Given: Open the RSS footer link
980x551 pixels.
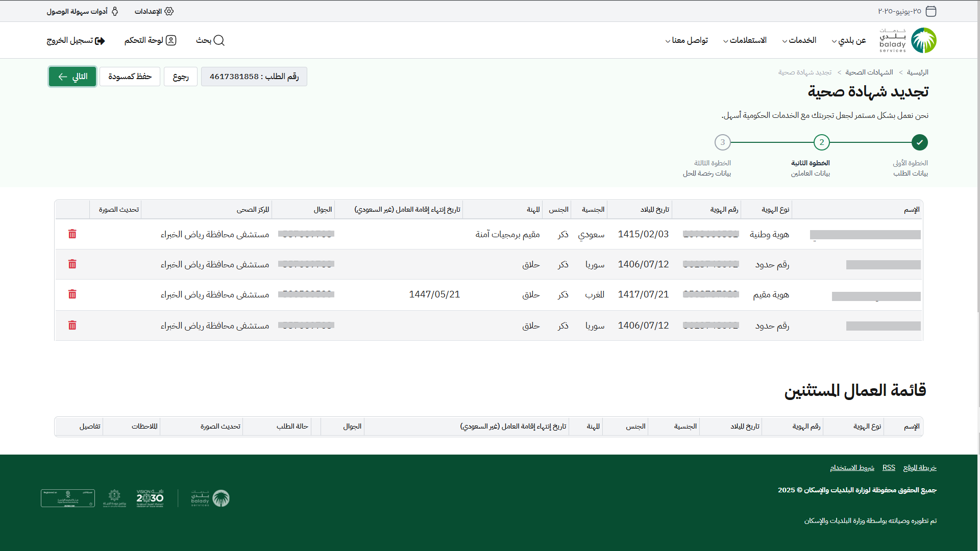Looking at the screenshot, I should 889,467.
